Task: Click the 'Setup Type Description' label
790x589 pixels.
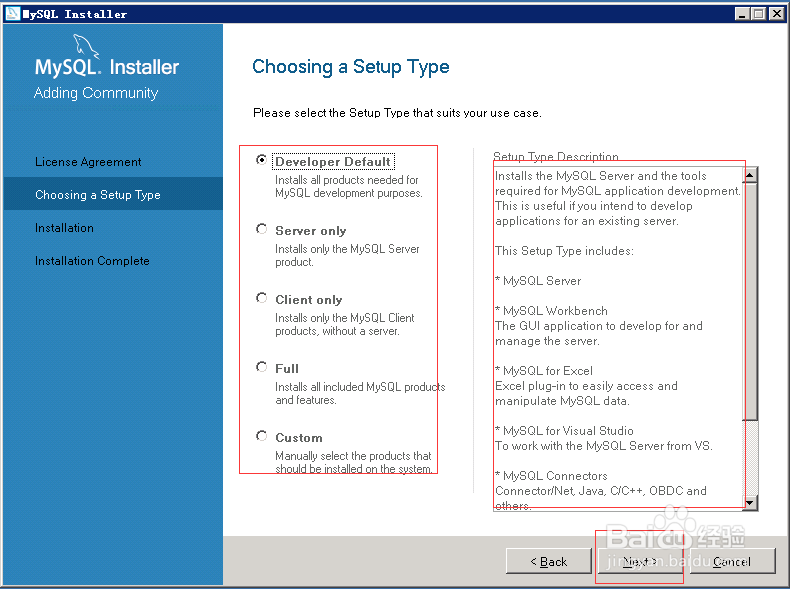Action: click(x=556, y=156)
